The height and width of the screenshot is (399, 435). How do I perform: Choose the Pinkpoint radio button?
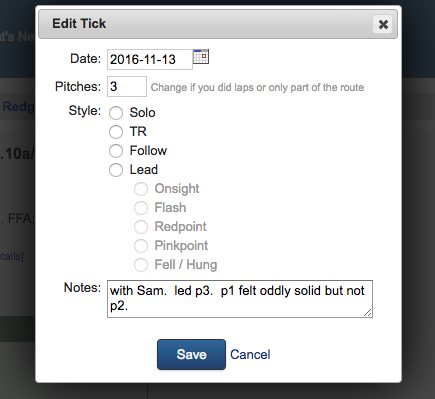click(141, 246)
